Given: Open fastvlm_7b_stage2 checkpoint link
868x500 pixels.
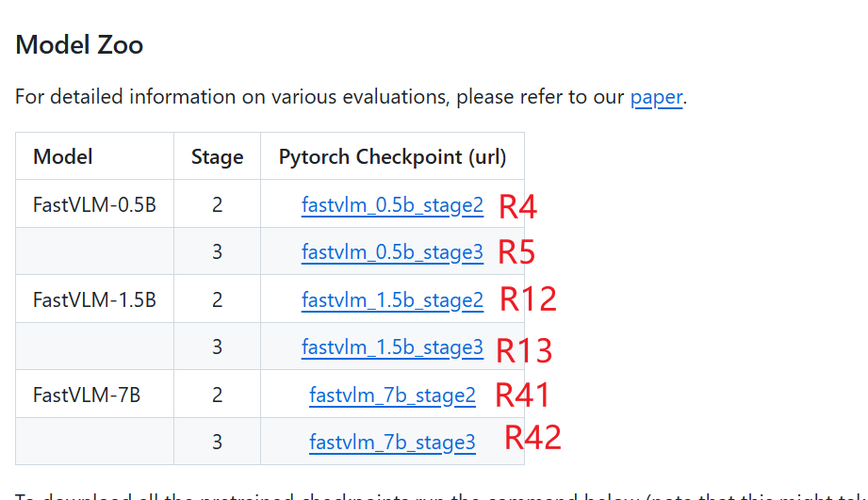Looking at the screenshot, I should coord(392,395).
